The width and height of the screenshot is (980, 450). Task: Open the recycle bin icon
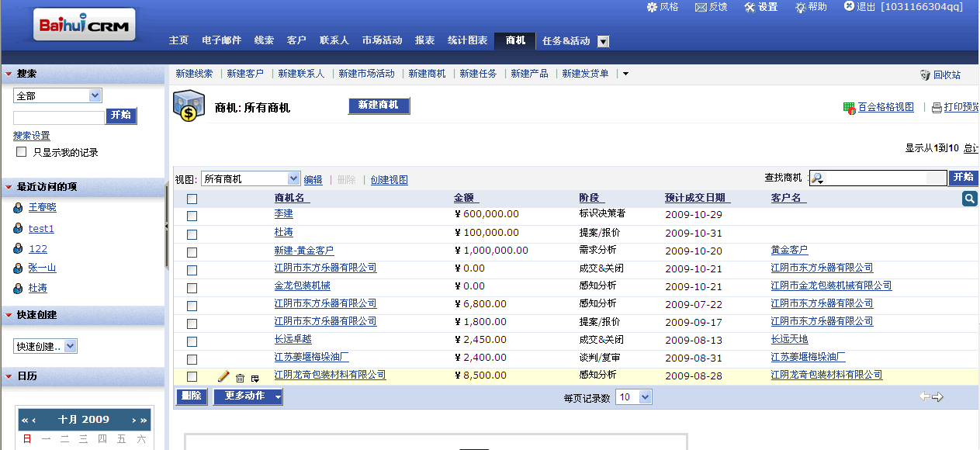click(x=925, y=74)
